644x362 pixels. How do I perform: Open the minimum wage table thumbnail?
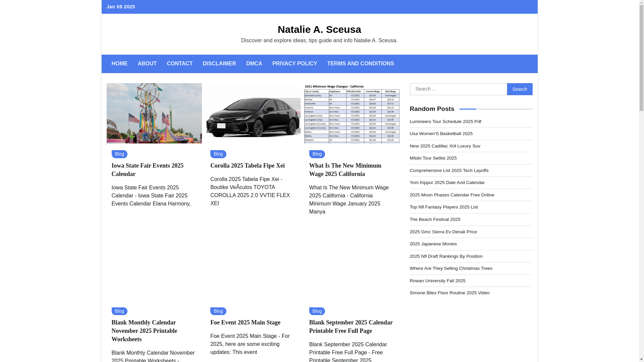click(352, 113)
